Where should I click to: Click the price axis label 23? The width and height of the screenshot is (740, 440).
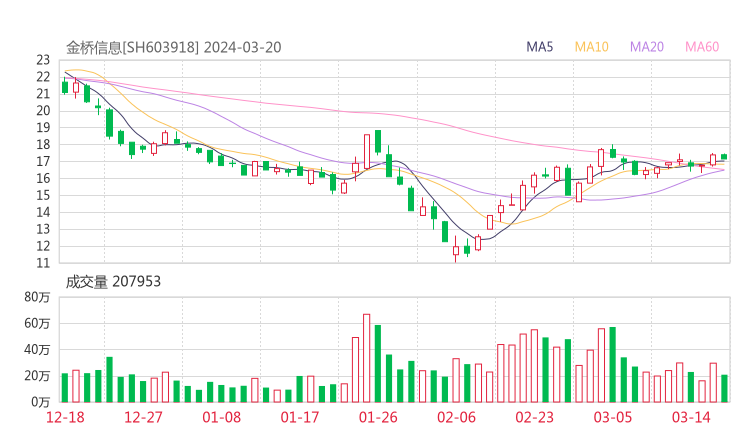click(x=43, y=60)
